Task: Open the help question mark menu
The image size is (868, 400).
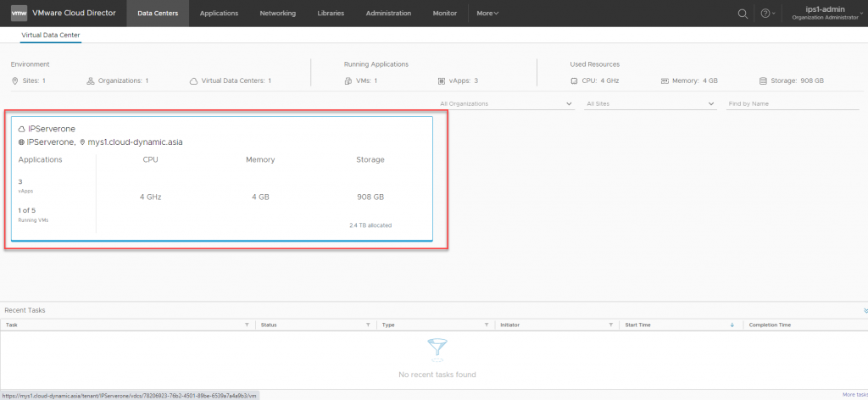Action: (x=767, y=14)
